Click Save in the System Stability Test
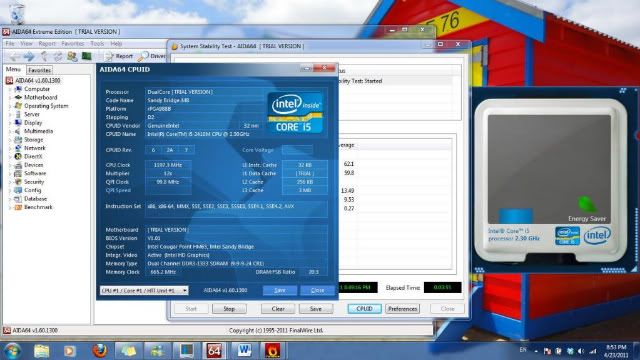This screenshot has width=640, height=360. [316, 309]
